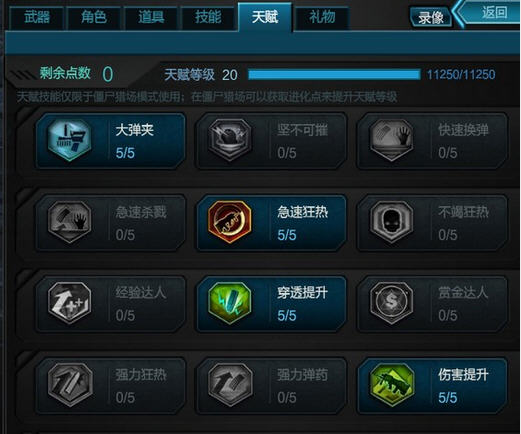Select the 快速换弹 hand talent icon
Screen dimensions: 521x434
pyautogui.click(x=392, y=140)
